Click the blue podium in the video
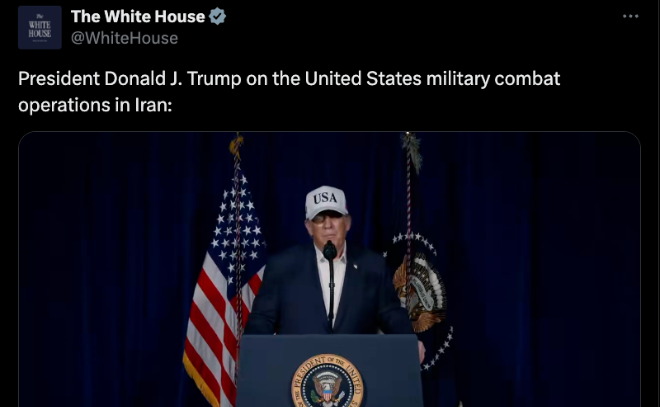 click(329, 370)
